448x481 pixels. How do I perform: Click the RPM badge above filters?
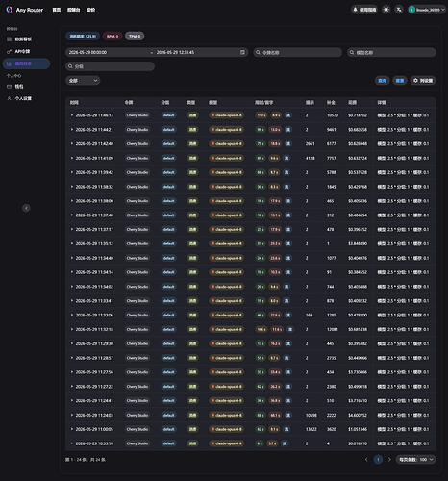[112, 37]
